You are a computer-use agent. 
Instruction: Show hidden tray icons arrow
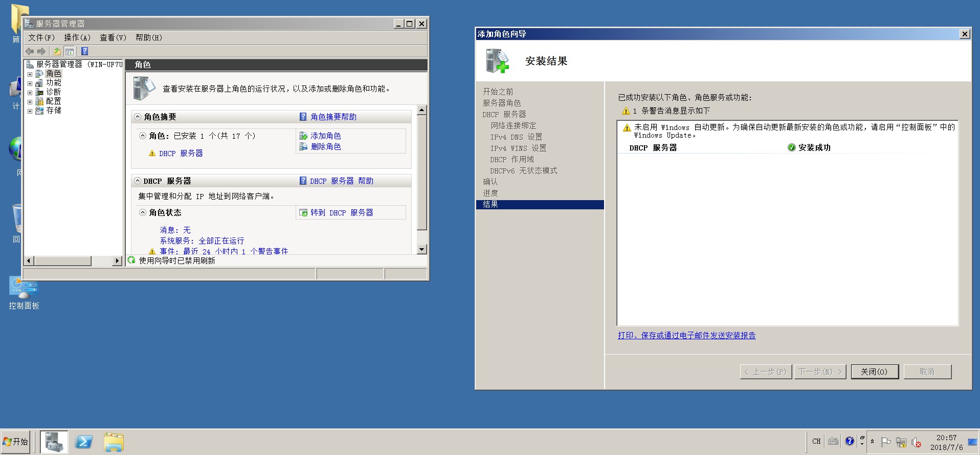[872, 441]
